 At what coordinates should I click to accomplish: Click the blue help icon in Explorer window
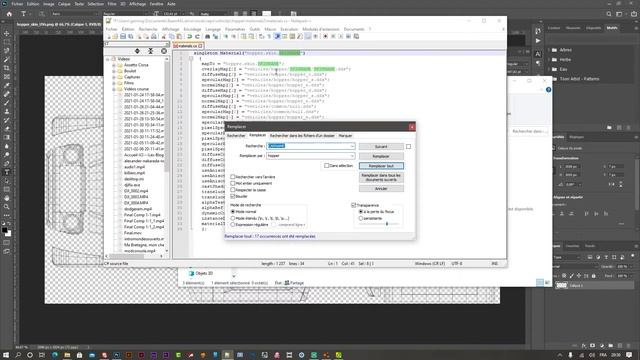pyautogui.click(x=549, y=89)
